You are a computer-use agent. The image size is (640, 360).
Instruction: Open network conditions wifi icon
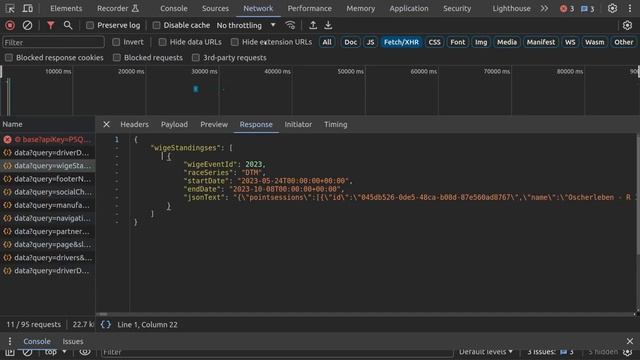click(290, 25)
